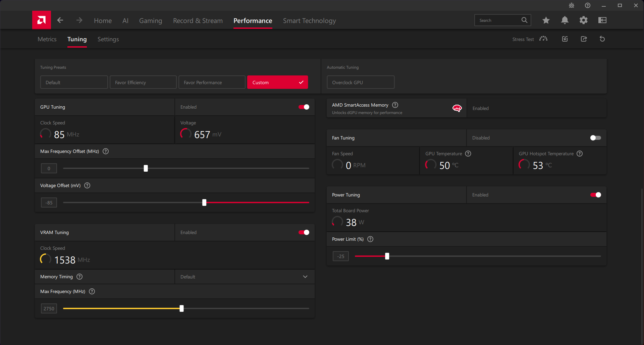Open favorites star icon
The image size is (644, 345).
(x=546, y=20)
